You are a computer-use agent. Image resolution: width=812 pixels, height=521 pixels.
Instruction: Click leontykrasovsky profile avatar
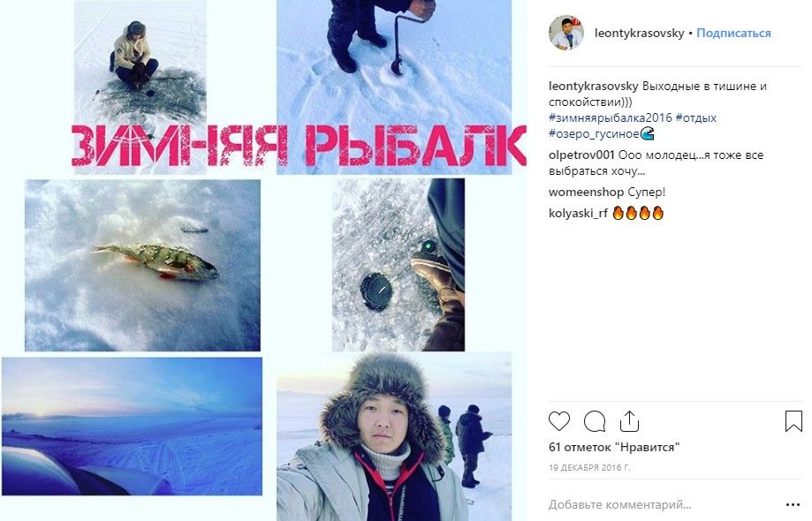pos(566,33)
